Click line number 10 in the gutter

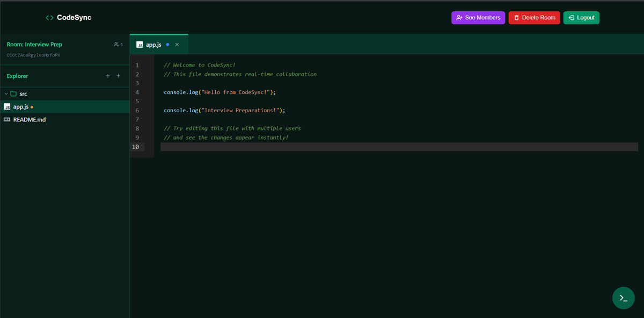[136, 147]
